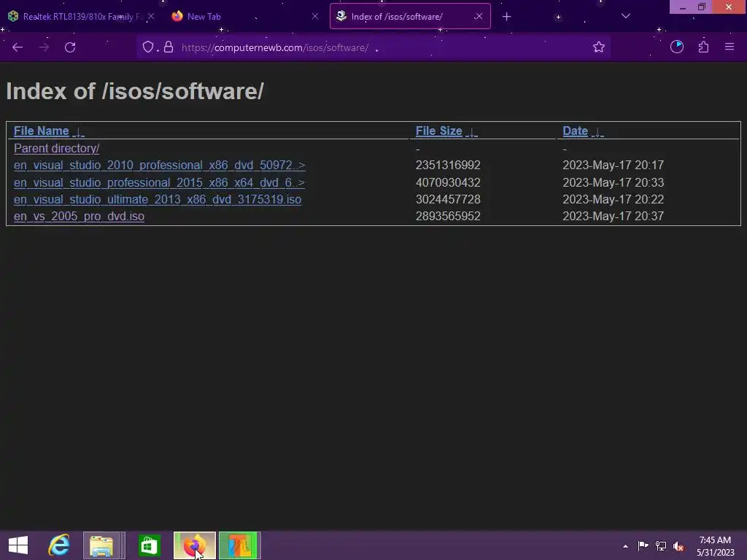747x560 pixels.
Task: Close the Realtek RTL8139 tab
Action: coord(151,16)
